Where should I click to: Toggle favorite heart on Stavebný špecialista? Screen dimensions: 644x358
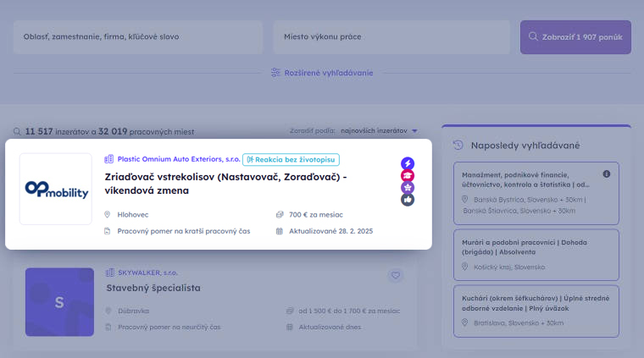click(x=396, y=275)
